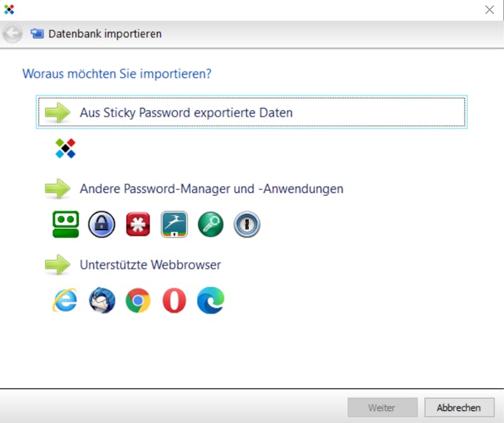Screen dimensions: 504x423
Task: Click the Opera browser icon
Action: (x=175, y=301)
